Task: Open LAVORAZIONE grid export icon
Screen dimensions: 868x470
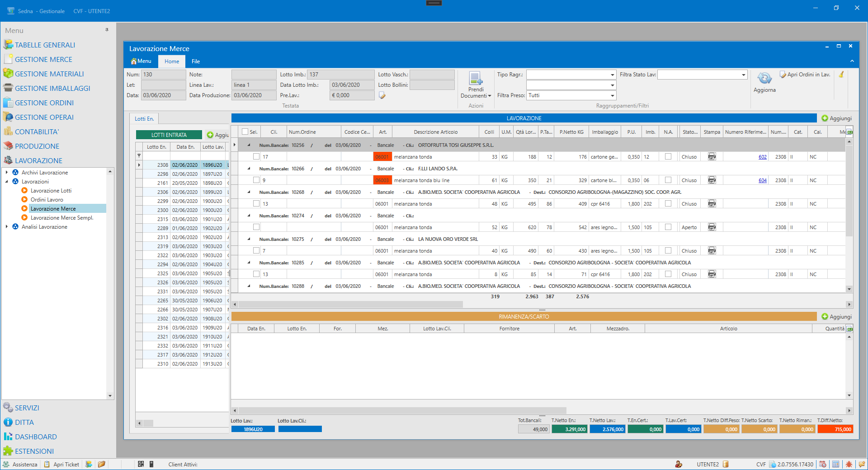Action: click(849, 132)
